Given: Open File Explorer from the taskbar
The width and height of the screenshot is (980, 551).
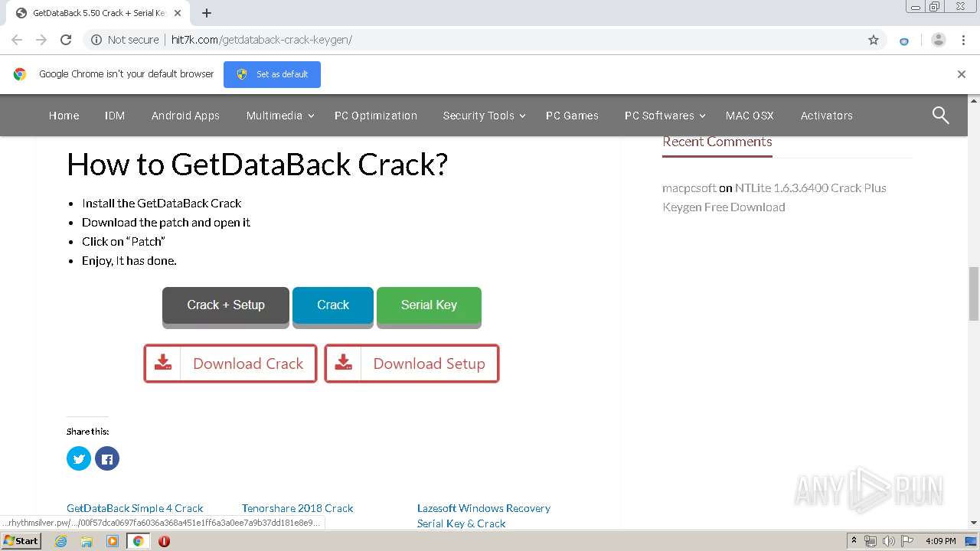Looking at the screenshot, I should point(87,541).
